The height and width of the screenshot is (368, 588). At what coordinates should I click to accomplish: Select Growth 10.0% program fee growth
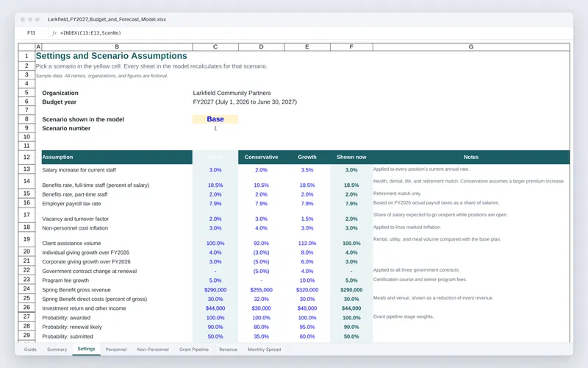pyautogui.click(x=307, y=280)
